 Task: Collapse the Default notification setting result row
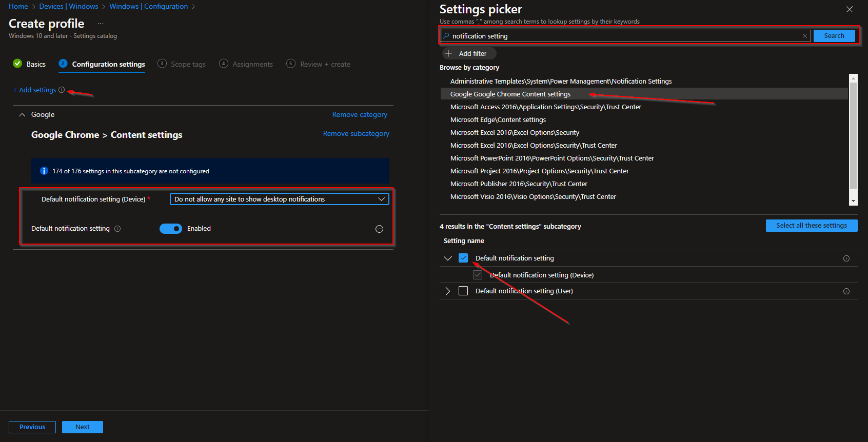coord(447,258)
